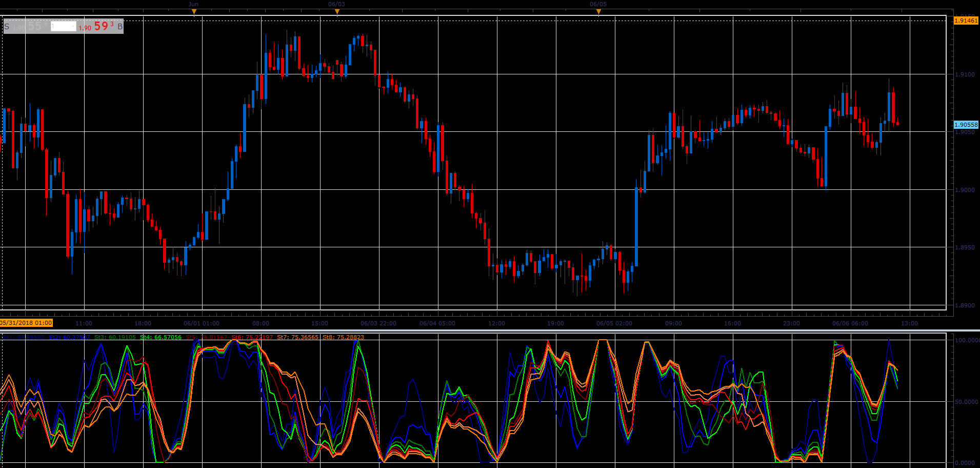980x468 pixels.
Task: Click the 1.9100 price axis label
Action: [x=965, y=74]
